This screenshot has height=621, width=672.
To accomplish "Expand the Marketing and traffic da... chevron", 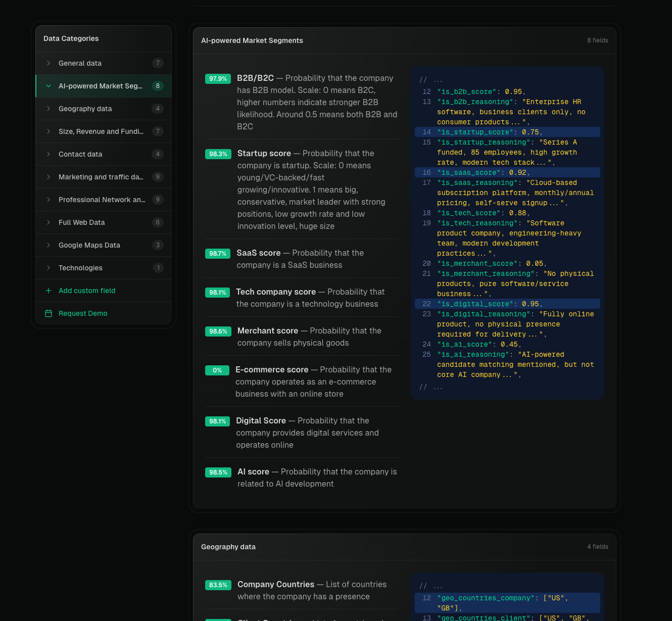I will click(x=49, y=177).
